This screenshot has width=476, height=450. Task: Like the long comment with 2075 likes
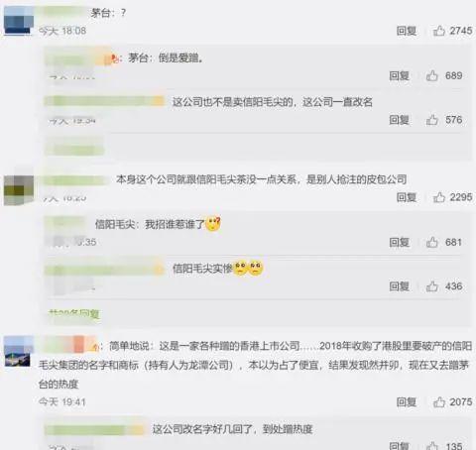point(439,402)
